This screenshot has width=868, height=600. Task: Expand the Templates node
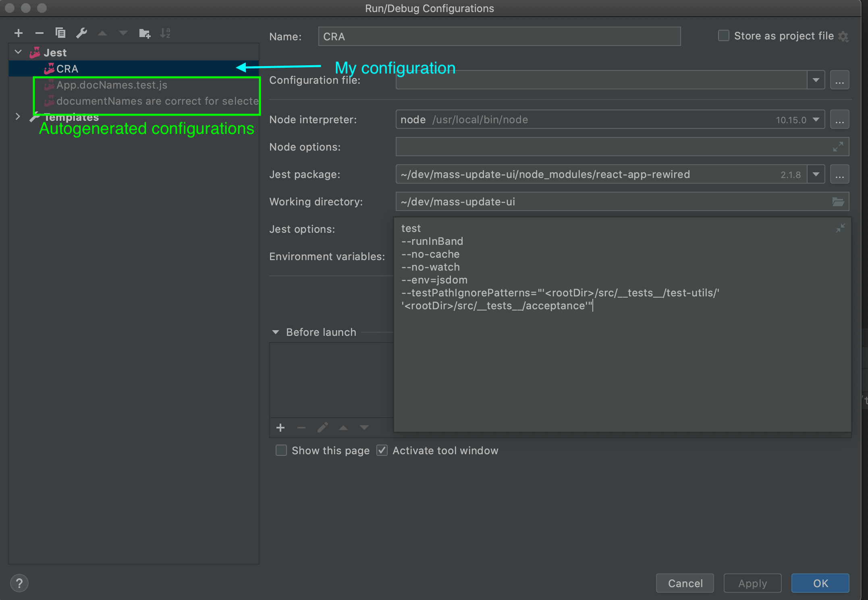click(18, 116)
